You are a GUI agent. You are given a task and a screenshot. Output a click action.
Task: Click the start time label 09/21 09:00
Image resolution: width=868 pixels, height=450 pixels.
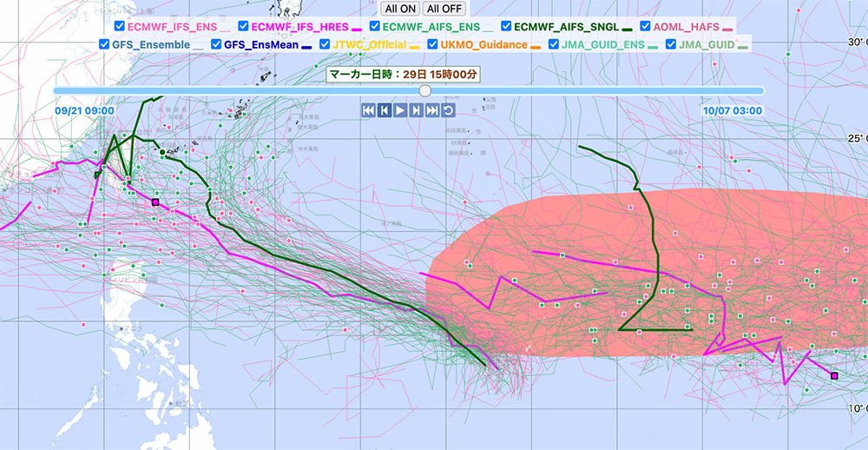coord(85,110)
